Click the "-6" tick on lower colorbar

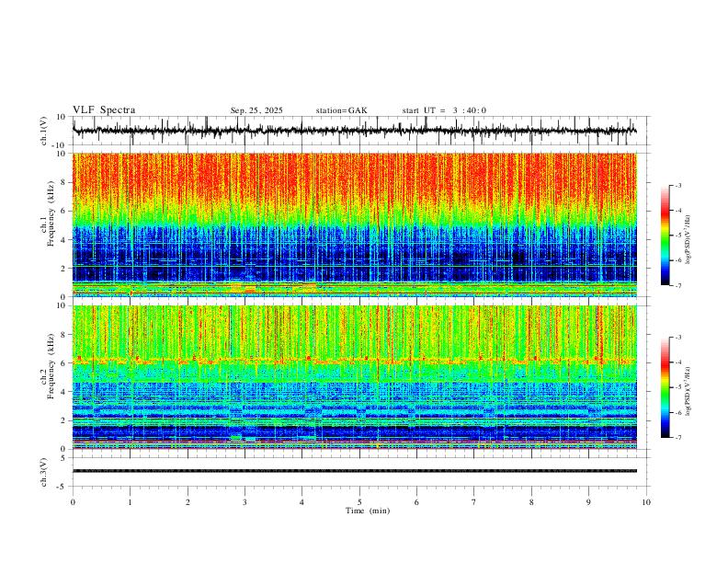[678, 412]
